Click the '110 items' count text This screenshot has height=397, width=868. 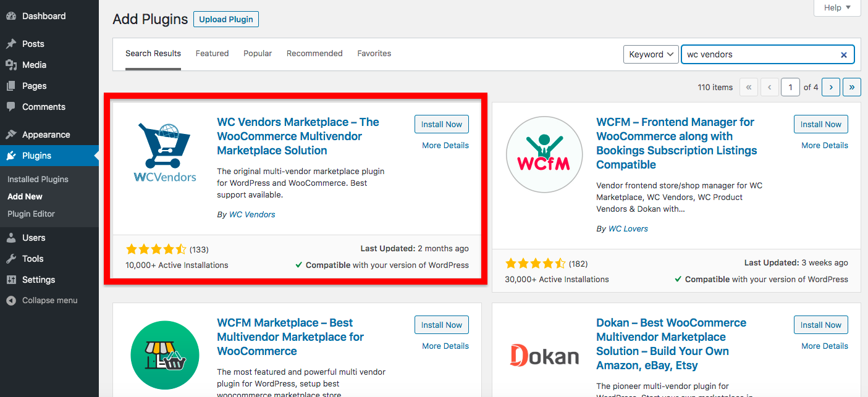715,87
